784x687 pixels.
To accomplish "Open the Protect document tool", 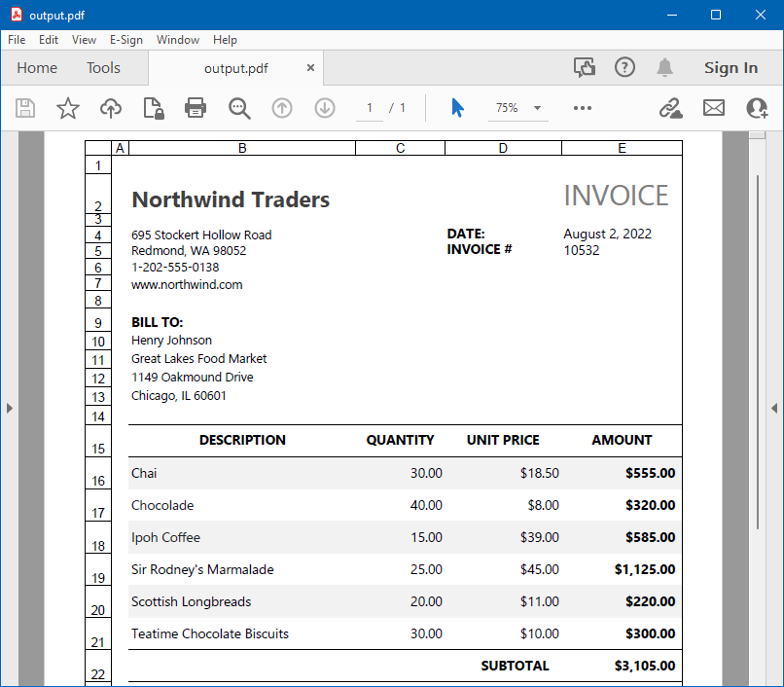I will coord(151,108).
